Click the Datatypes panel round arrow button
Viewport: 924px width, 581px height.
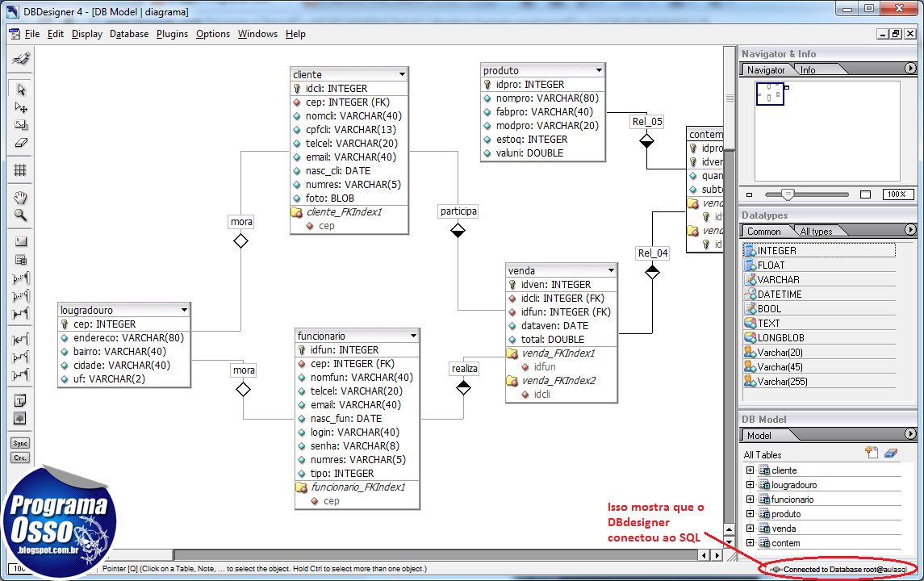pyautogui.click(x=910, y=229)
